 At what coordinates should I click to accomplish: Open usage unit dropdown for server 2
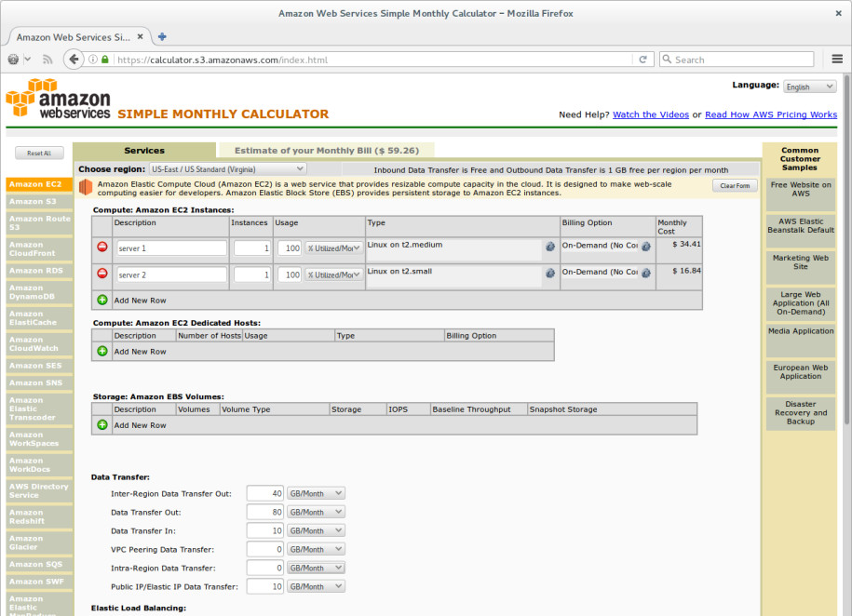pos(333,275)
